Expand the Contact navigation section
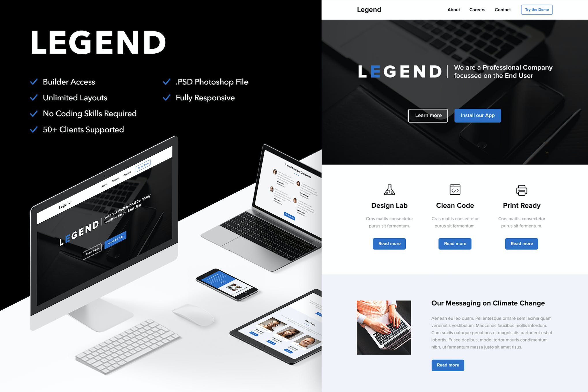Screen dimensions: 588x392 (x=502, y=10)
